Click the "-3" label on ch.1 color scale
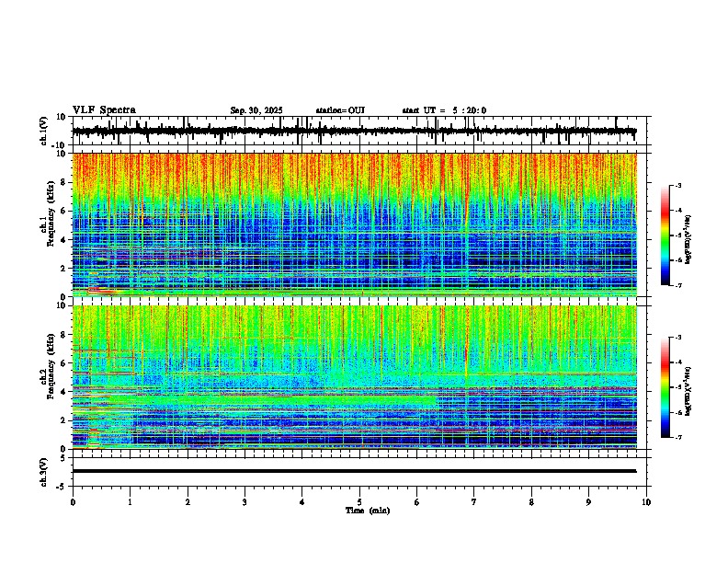 678,186
